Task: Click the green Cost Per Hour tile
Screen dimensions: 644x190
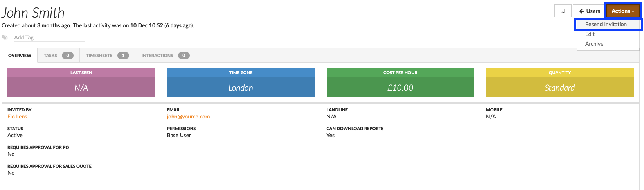Action: (400, 82)
